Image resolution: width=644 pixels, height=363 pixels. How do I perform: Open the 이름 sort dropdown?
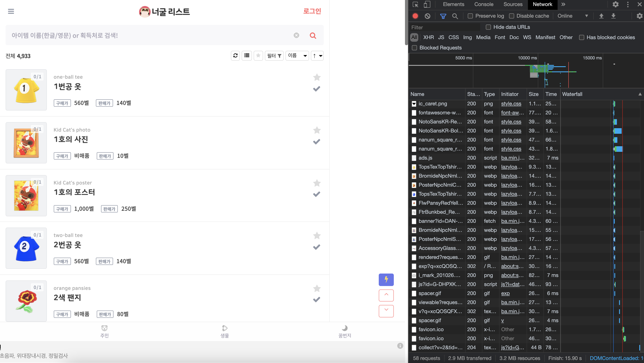click(x=297, y=55)
